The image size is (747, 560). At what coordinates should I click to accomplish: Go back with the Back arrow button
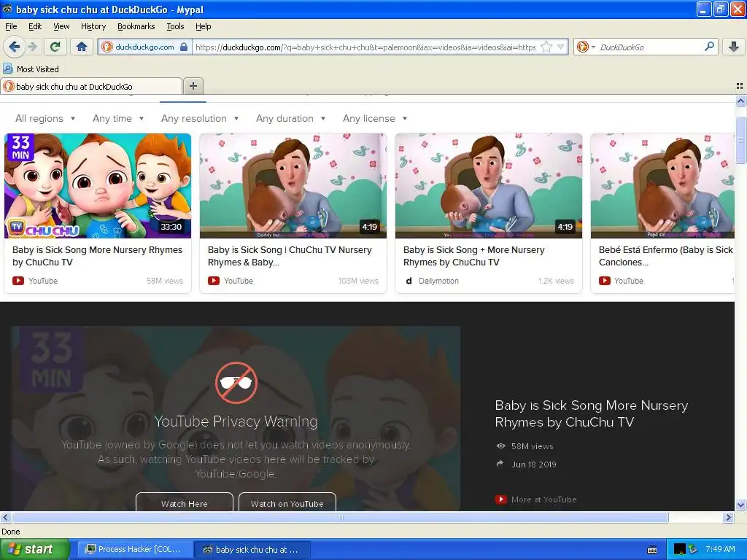pos(14,47)
